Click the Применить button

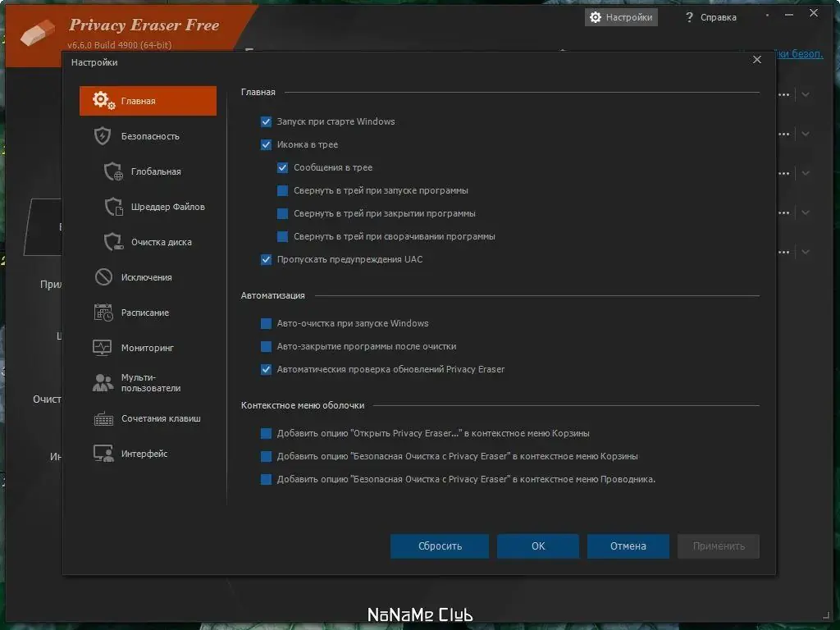[719, 546]
